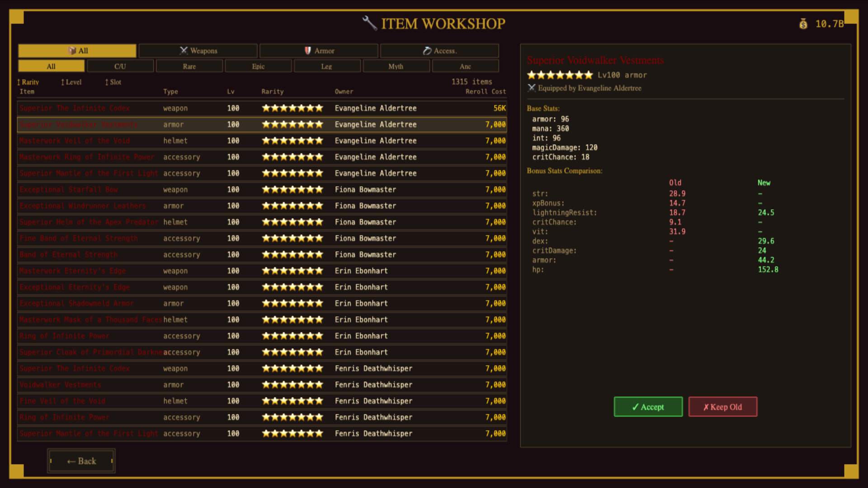This screenshot has height=488, width=868.
Task: Click the checkmark icon inside Accept button
Action: point(635,407)
